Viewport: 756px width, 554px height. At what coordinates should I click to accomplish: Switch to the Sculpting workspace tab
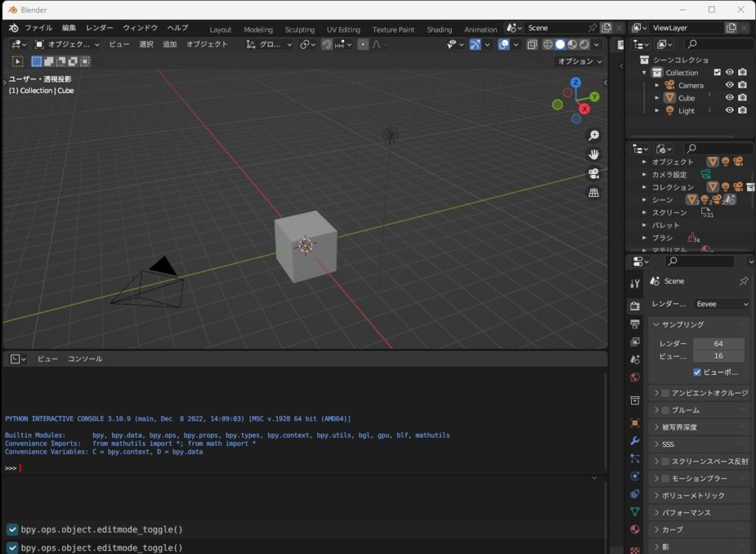299,30
